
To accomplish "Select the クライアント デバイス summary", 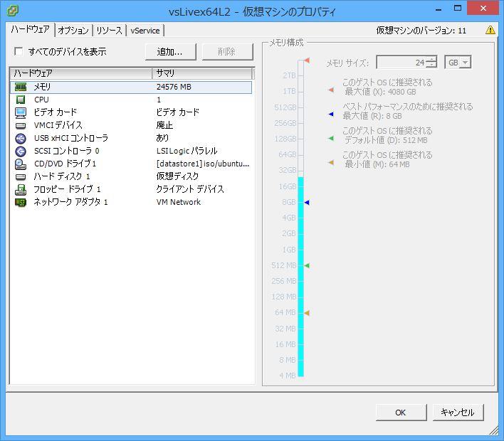I will click(189, 189).
